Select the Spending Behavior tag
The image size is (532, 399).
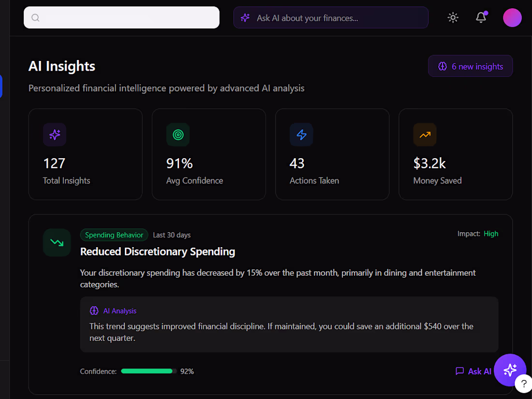tap(114, 235)
